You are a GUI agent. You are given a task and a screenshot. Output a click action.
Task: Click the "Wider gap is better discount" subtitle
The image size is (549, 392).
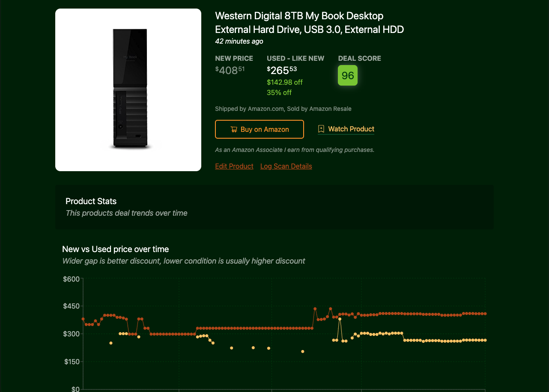[184, 261]
